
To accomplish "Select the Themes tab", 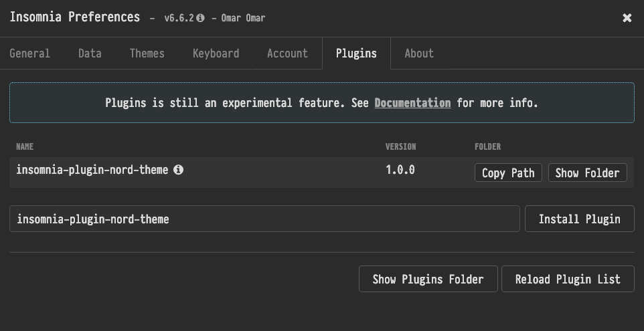I will [147, 53].
